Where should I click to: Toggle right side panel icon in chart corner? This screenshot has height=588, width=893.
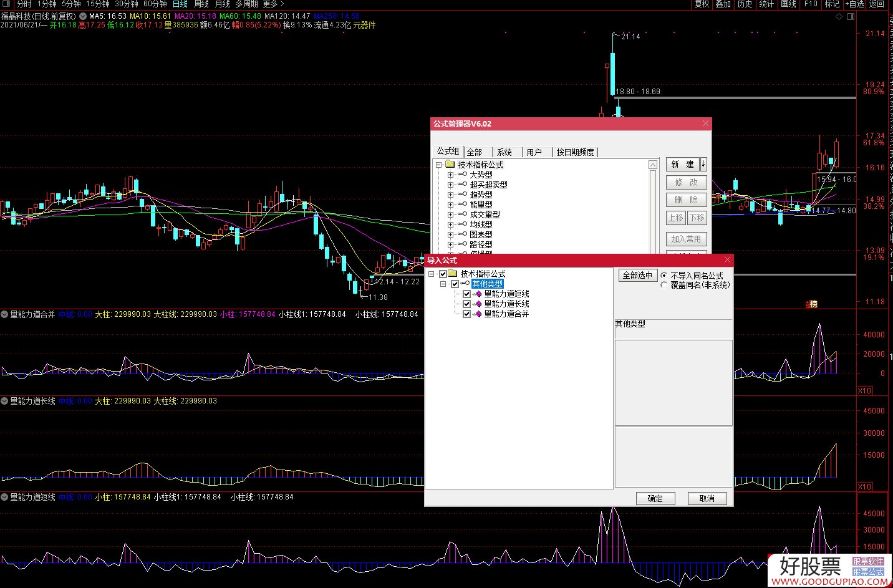851,17
